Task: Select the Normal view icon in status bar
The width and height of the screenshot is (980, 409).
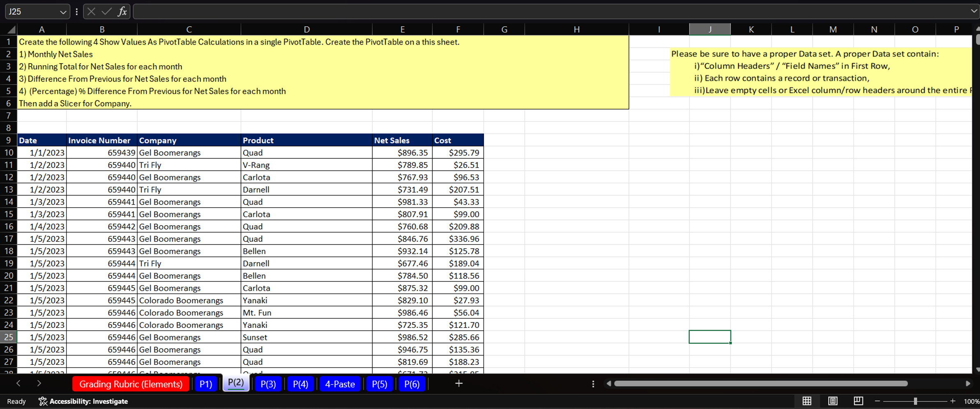Action: 807,401
